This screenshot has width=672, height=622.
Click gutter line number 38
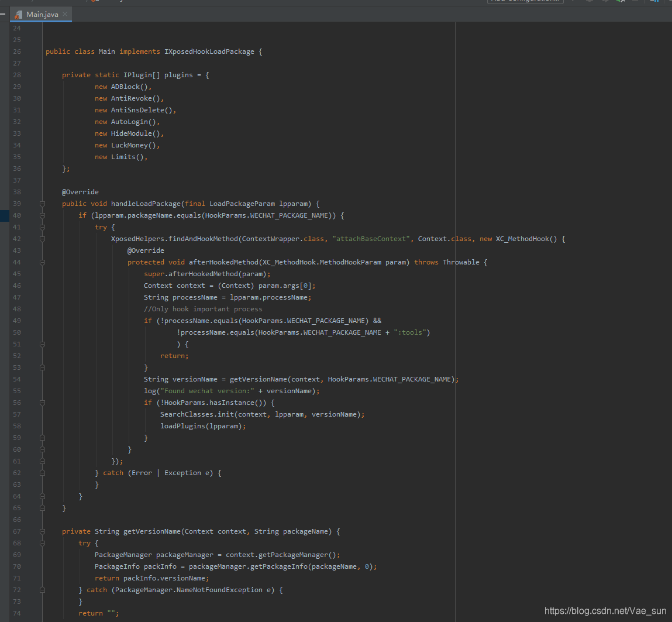tap(17, 192)
